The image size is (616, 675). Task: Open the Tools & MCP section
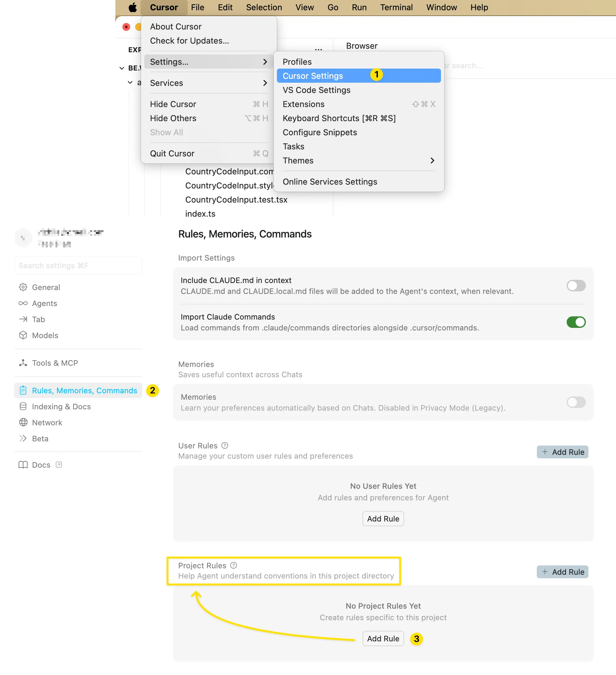click(55, 363)
